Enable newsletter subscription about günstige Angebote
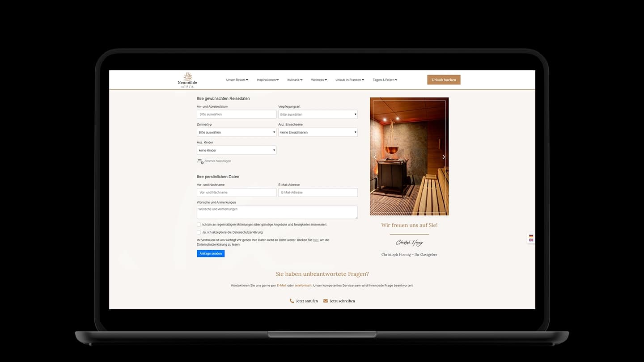The image size is (644, 362). pos(199,224)
